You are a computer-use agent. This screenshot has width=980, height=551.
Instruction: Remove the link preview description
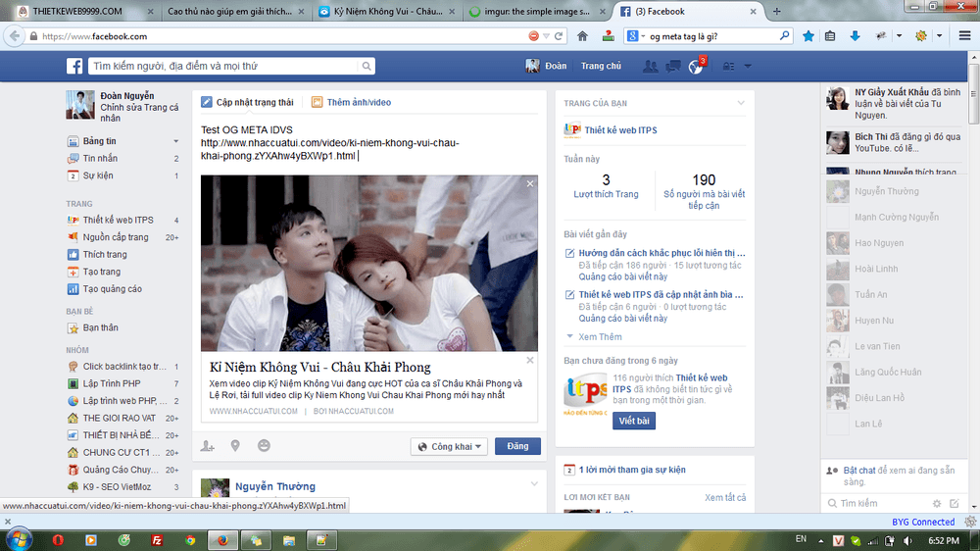point(530,360)
